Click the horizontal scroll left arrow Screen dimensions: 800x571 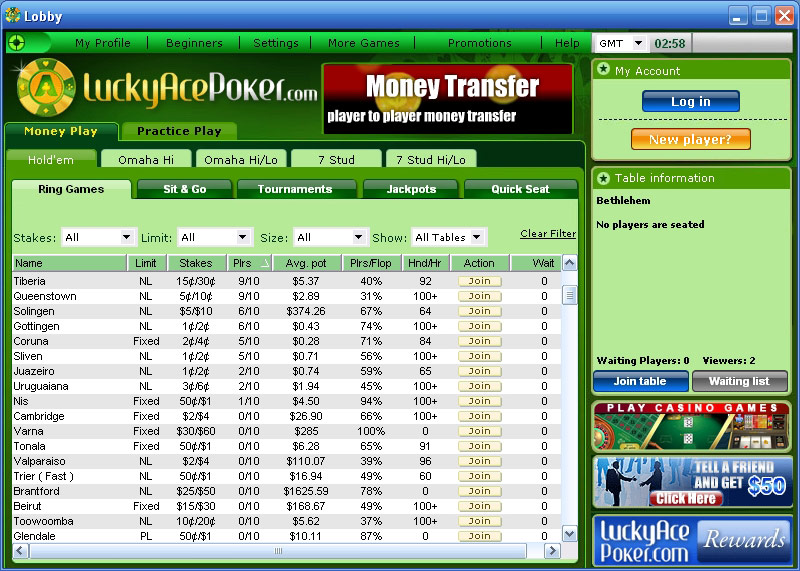(x=20, y=551)
